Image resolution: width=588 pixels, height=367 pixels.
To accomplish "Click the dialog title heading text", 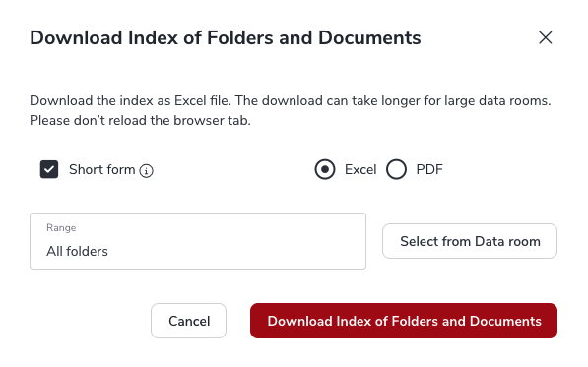I will (x=226, y=37).
